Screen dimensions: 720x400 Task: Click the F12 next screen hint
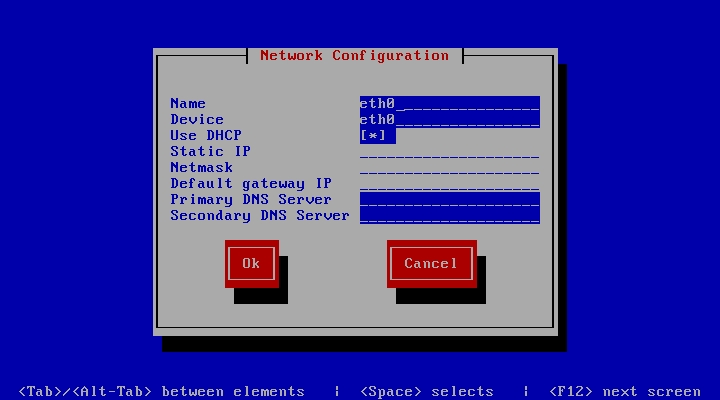625,391
